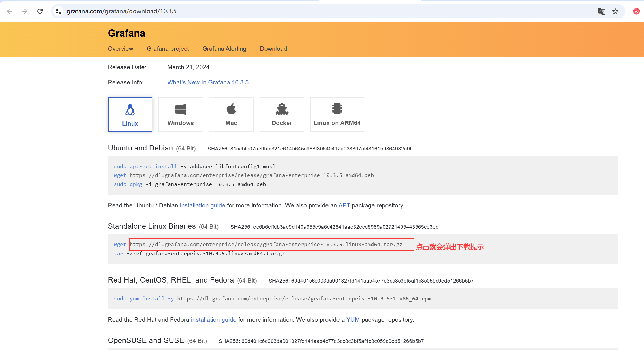
Task: Click the YUM package repository link
Action: coord(353,320)
